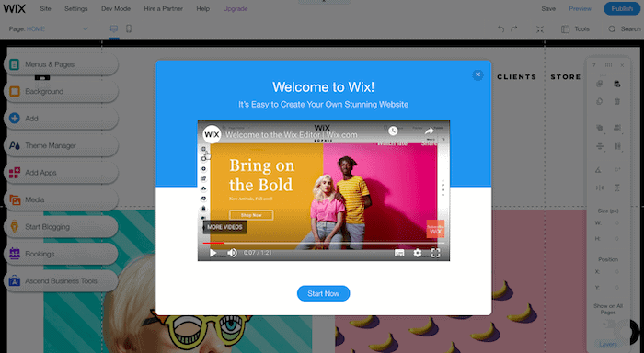Open video settings gear
This screenshot has height=353, width=644.
(418, 253)
